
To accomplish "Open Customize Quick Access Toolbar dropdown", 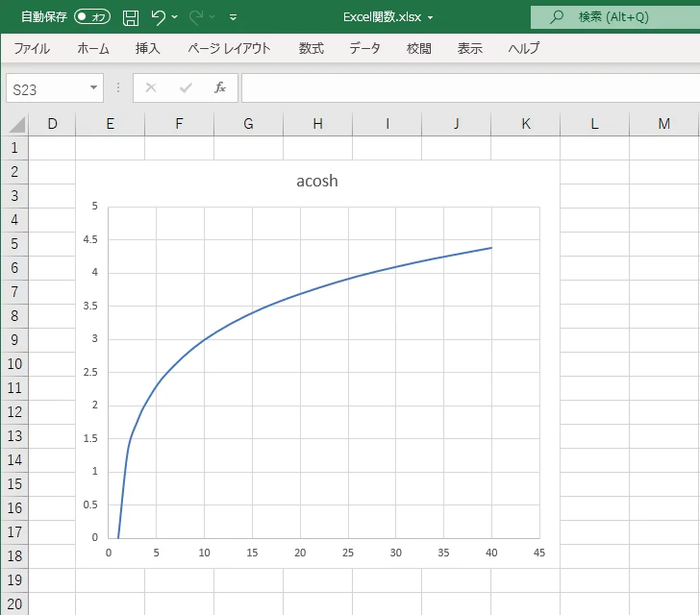I will pos(233,17).
